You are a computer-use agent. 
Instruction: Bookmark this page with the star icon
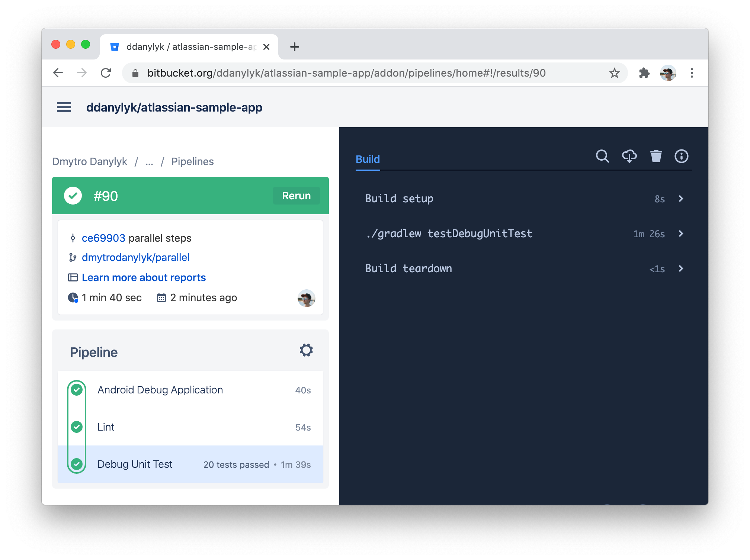[614, 73]
